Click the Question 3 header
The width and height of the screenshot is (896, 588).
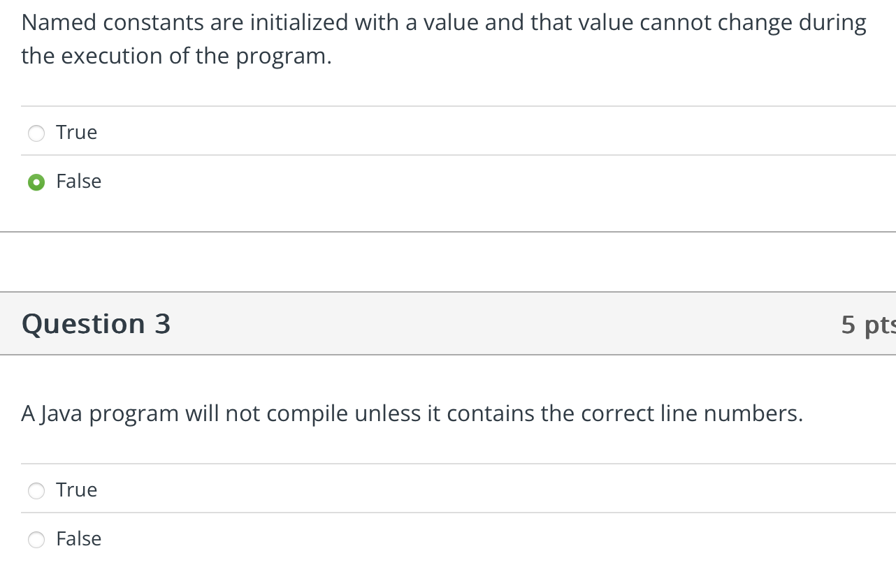pyautogui.click(x=96, y=323)
